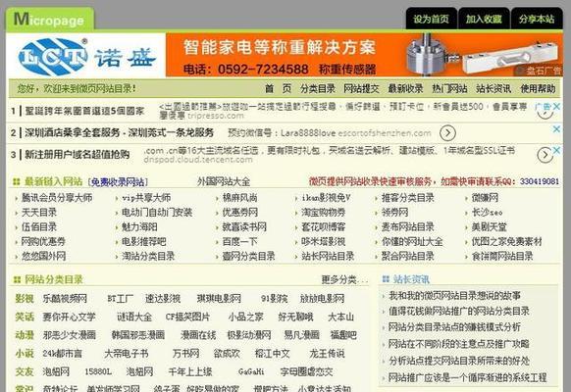The image size is (571, 392).
Task: Open the 深圳酒店桑拿全套服务 ad title
Action: point(119,132)
